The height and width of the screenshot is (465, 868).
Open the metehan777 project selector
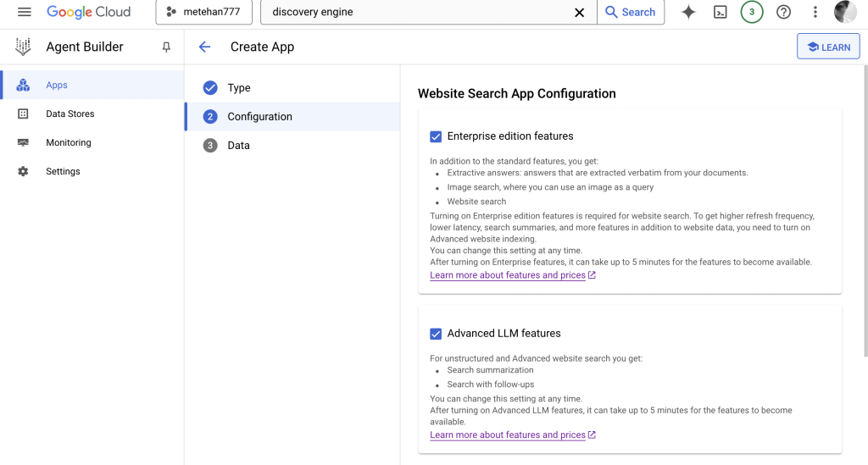[203, 13]
